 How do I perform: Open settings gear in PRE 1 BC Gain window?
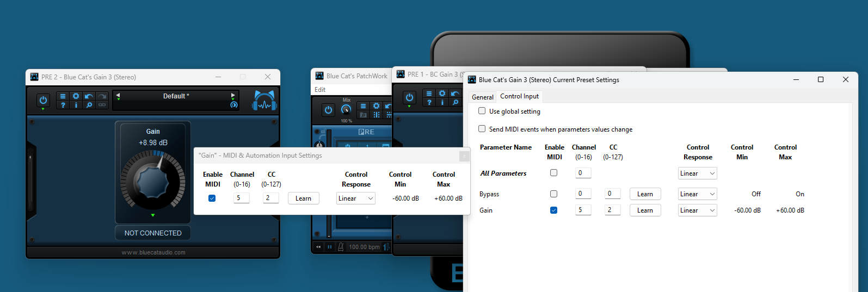442,94
